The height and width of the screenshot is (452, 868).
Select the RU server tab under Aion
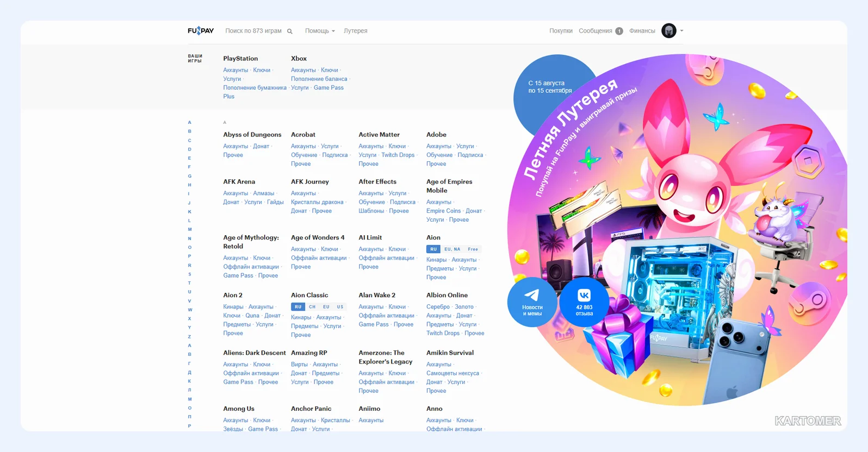(x=433, y=249)
